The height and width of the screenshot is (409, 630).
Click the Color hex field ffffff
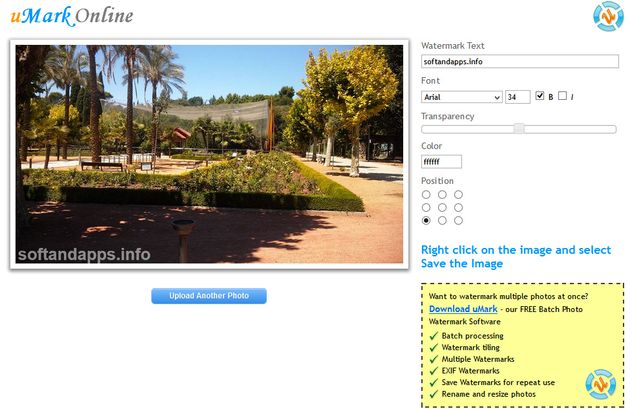[x=441, y=161]
